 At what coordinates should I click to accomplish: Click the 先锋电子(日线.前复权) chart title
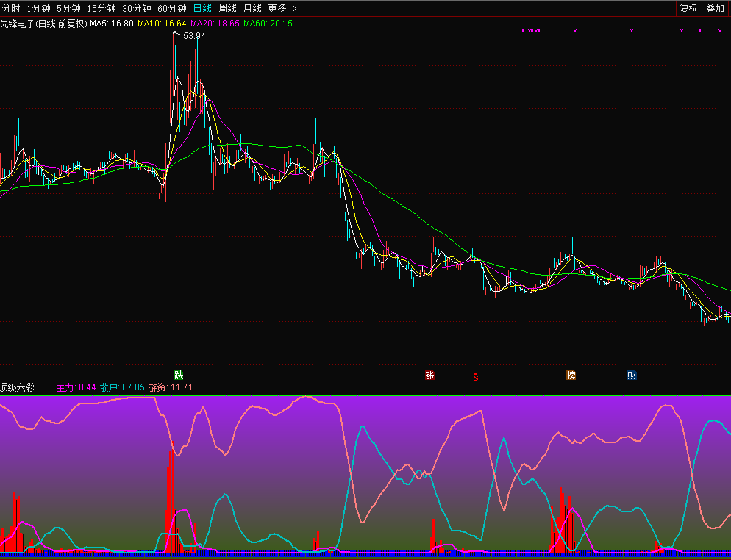(x=44, y=24)
